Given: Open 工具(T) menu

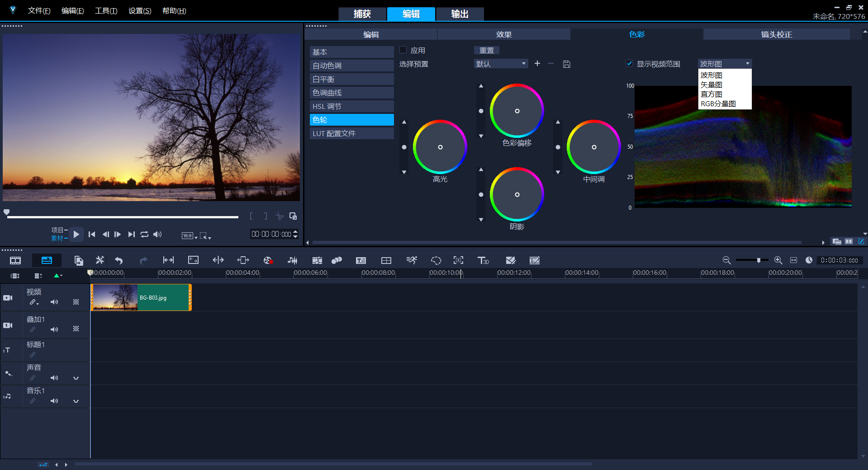Looking at the screenshot, I should 106,10.
